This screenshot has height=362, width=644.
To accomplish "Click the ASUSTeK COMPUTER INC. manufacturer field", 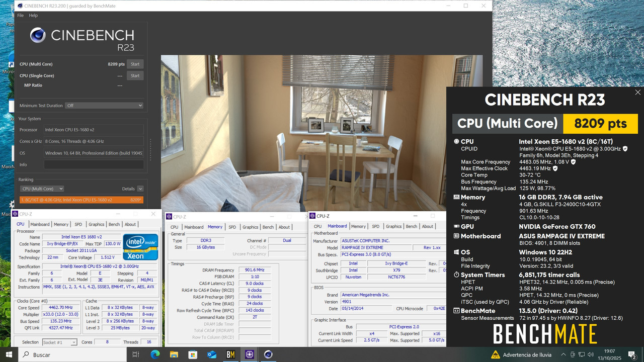I will coord(392,241).
